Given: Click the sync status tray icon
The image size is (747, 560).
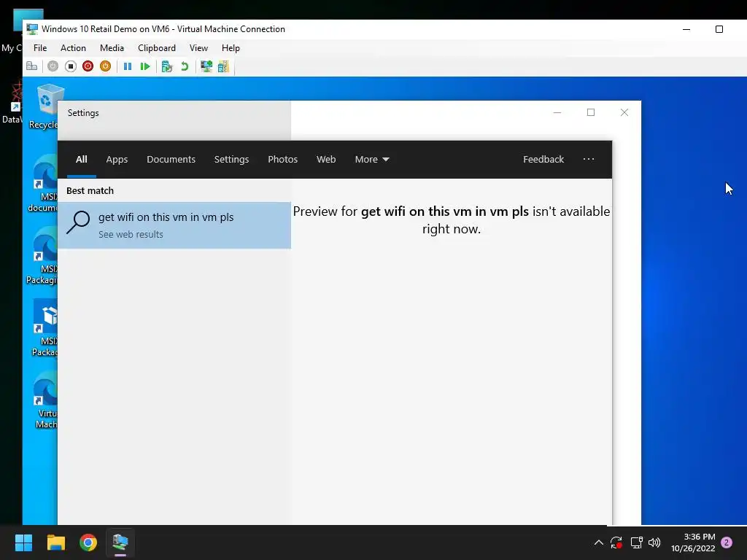Looking at the screenshot, I should (x=616, y=542).
